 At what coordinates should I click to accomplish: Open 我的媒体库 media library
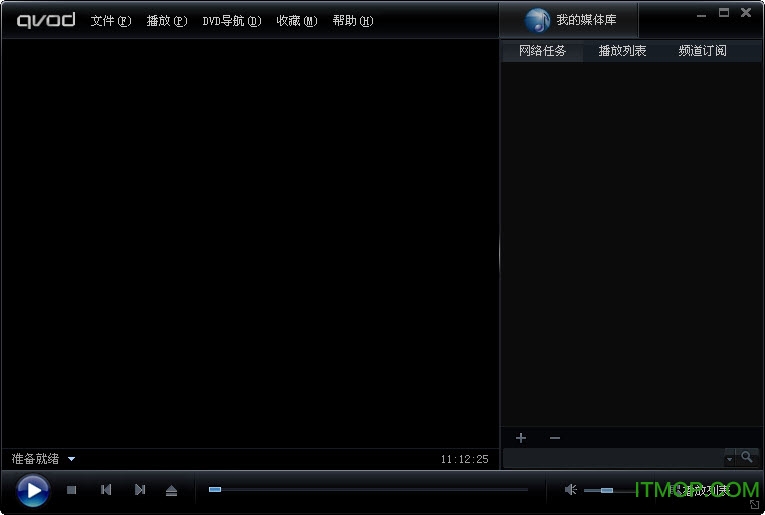coord(569,20)
